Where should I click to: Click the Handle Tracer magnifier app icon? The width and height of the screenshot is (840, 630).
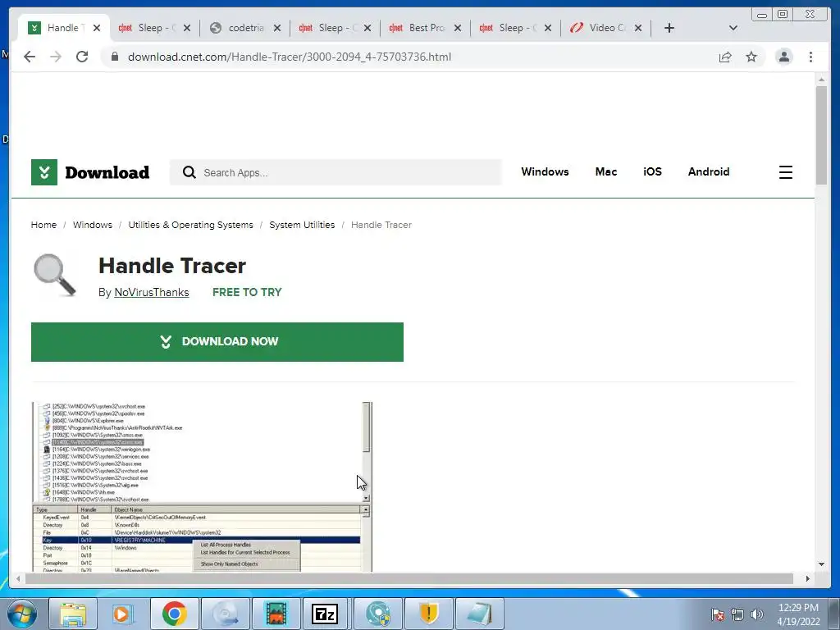(55, 276)
